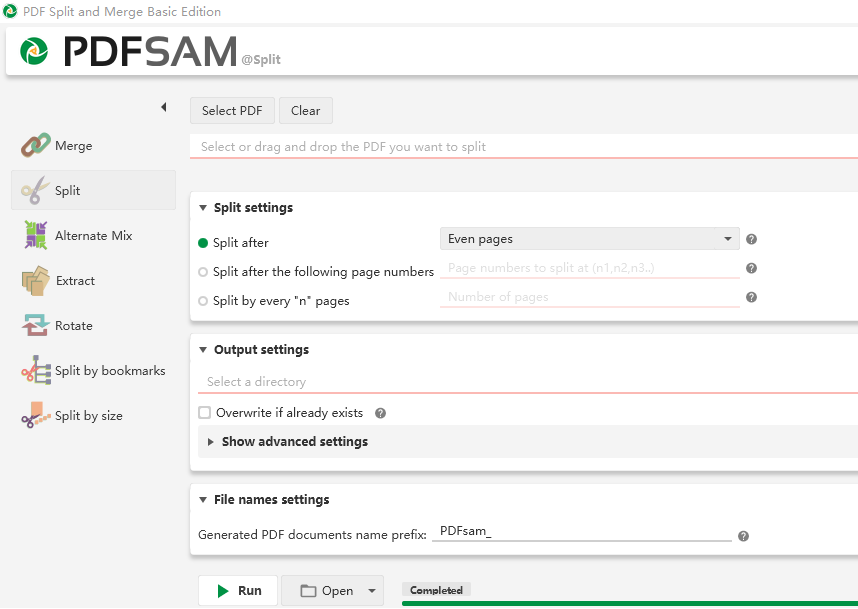
Task: Click the Completed status label
Action: click(436, 590)
